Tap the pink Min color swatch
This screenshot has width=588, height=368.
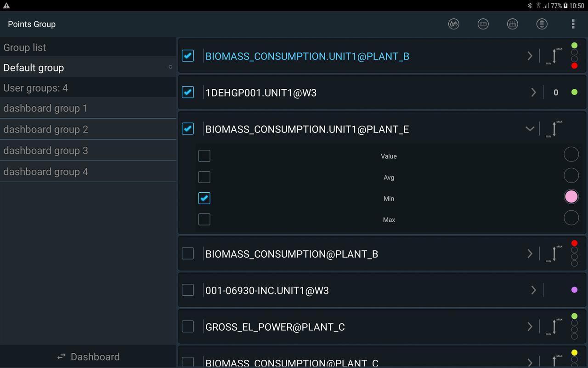point(571,196)
